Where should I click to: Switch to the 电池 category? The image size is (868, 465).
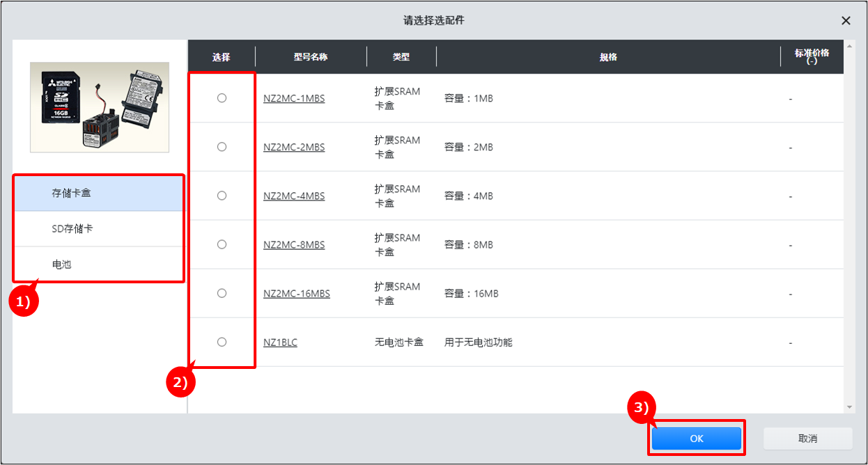click(x=98, y=265)
